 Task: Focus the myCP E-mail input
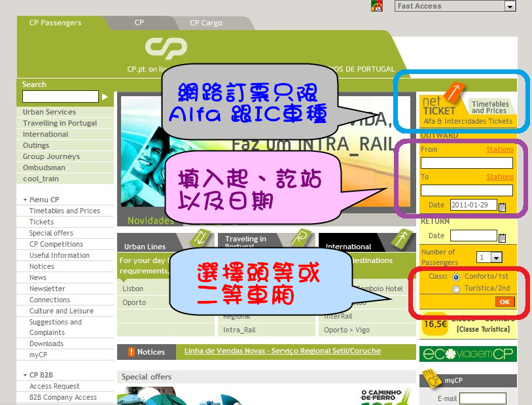click(483, 398)
